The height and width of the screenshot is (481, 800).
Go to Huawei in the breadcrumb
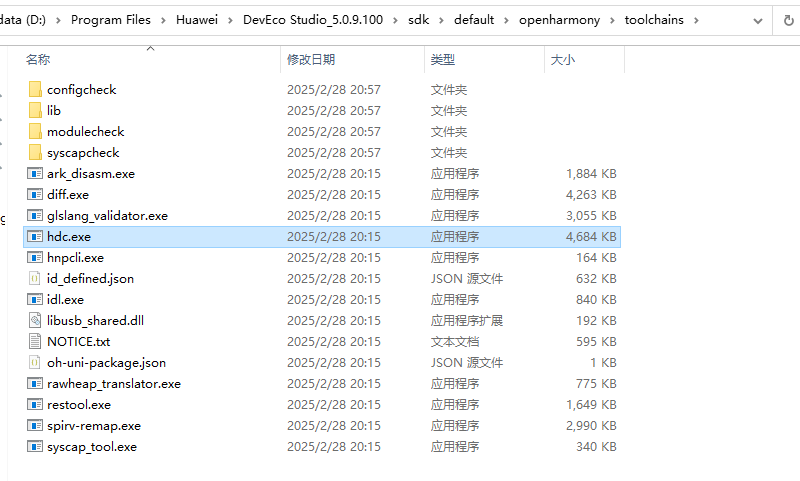pos(197,20)
